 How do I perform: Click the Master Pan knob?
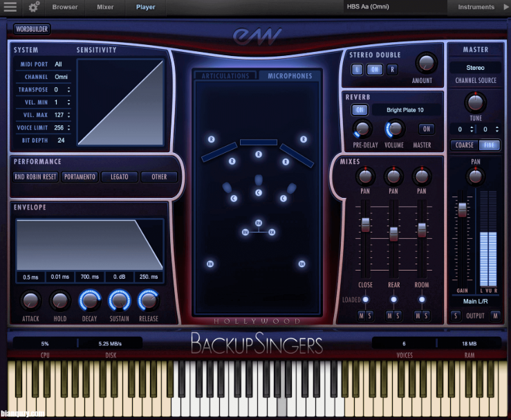tap(475, 176)
